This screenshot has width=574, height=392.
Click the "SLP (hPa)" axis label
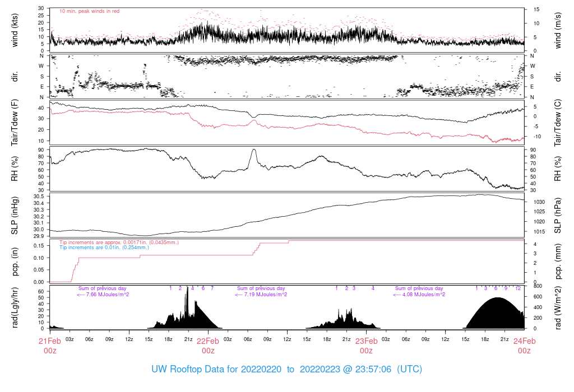click(558, 216)
